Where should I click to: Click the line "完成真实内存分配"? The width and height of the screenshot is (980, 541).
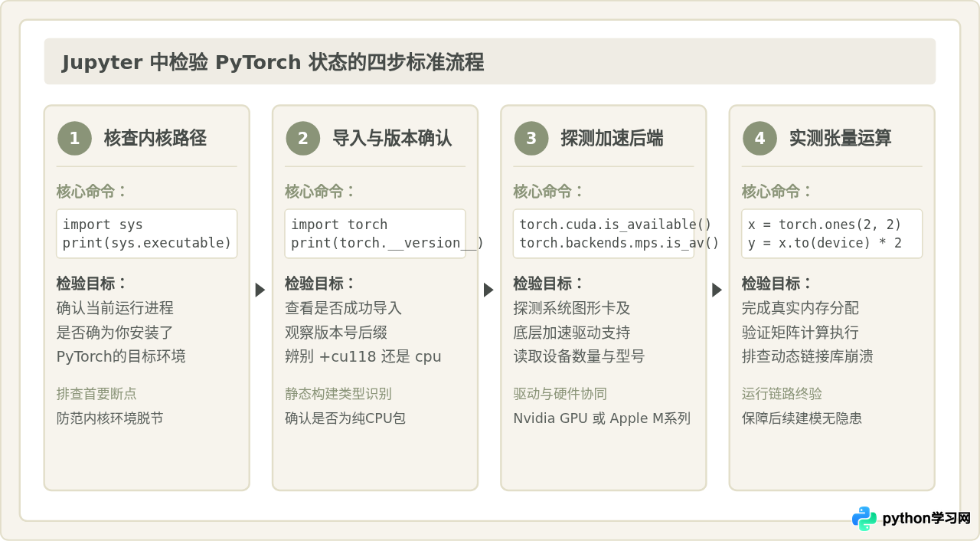800,308
